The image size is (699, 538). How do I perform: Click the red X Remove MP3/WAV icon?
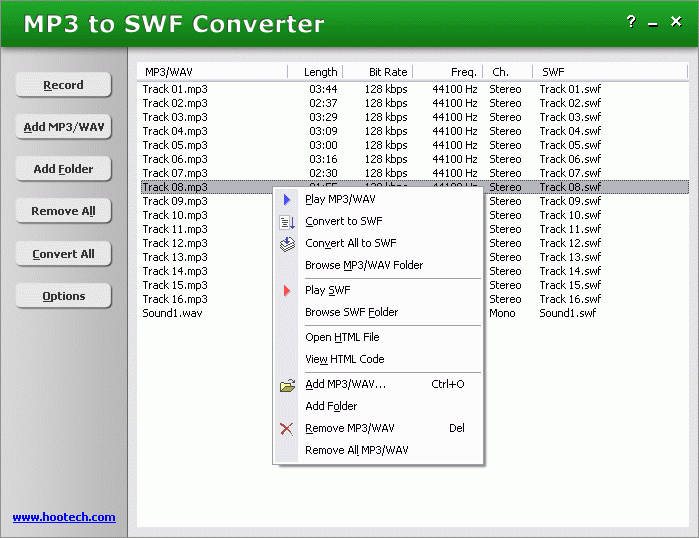point(287,428)
